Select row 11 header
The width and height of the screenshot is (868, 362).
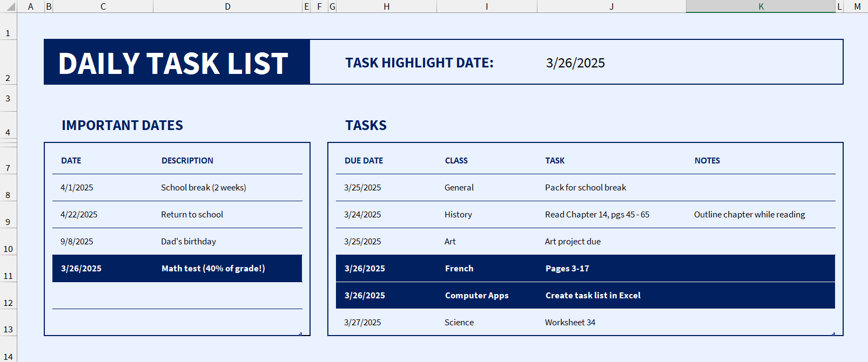[8, 269]
